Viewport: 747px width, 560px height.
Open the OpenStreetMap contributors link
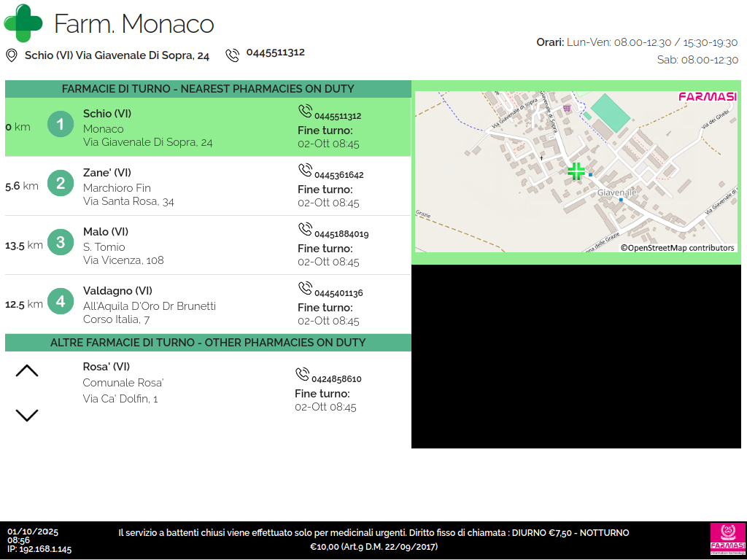point(678,248)
